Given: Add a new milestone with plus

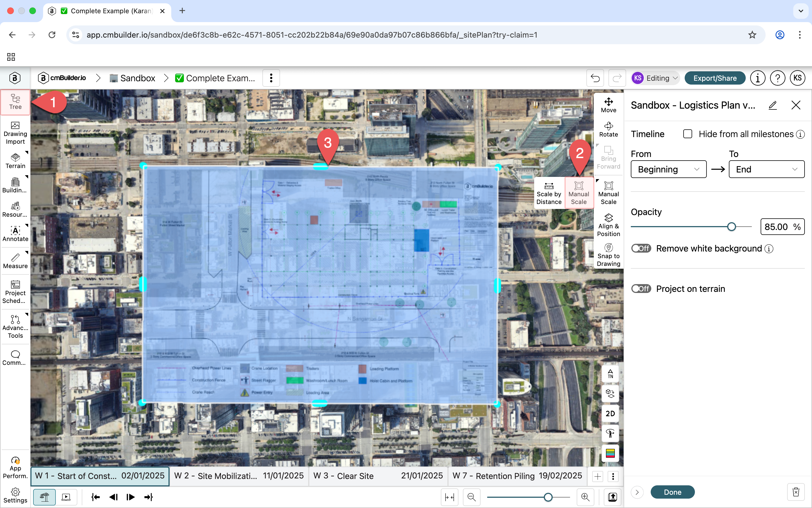Looking at the screenshot, I should [x=597, y=476].
